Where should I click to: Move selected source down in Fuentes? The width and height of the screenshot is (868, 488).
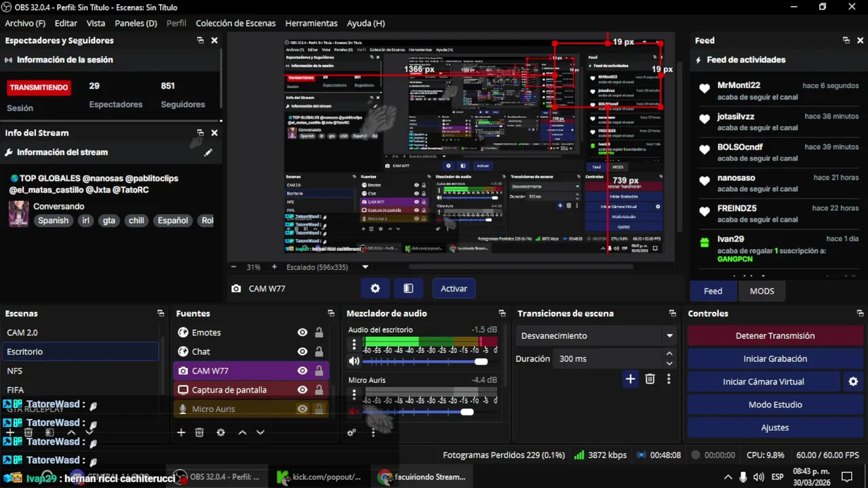(x=260, y=432)
